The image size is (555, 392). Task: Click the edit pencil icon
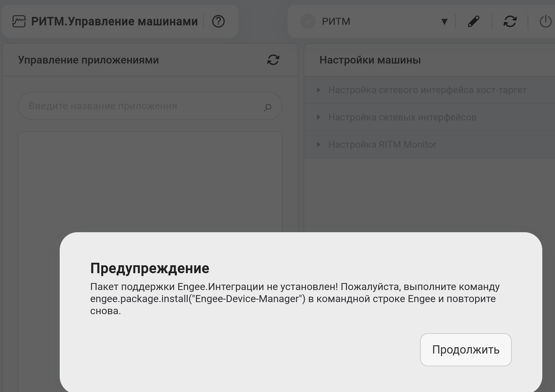(x=473, y=21)
